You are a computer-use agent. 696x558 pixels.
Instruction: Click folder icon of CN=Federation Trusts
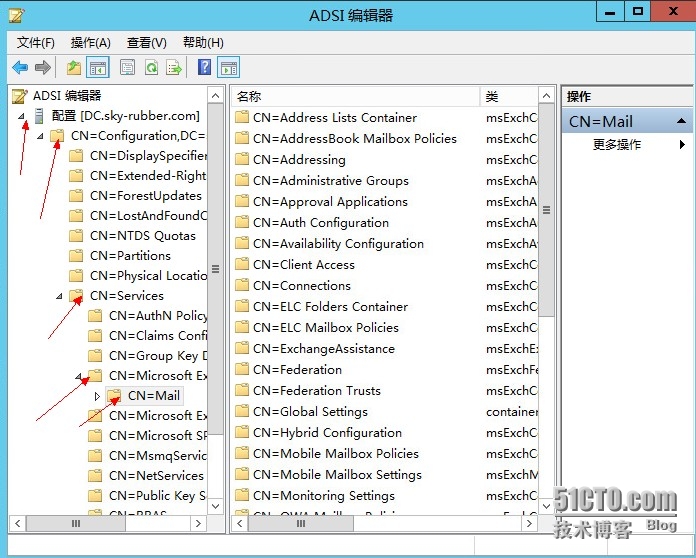coord(241,391)
